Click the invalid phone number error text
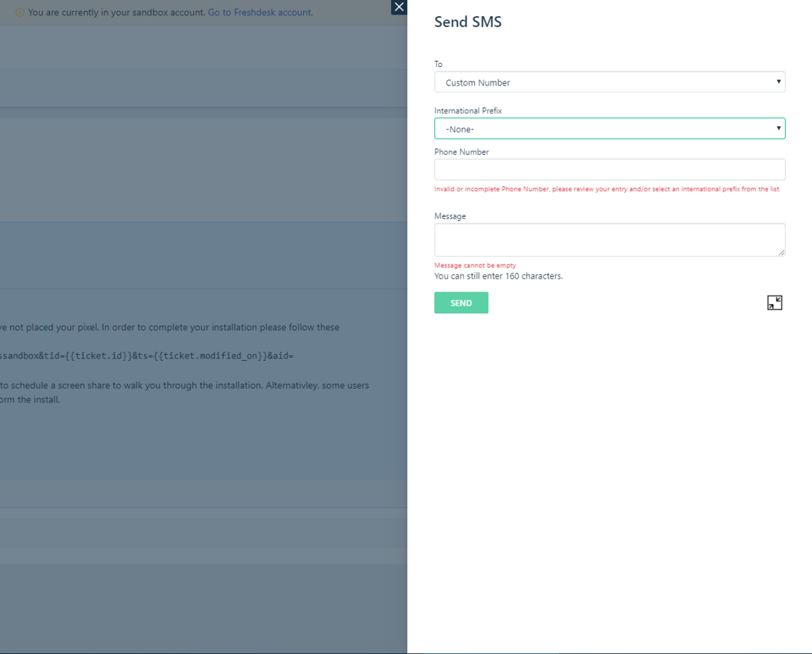The width and height of the screenshot is (812, 654). coord(606,189)
